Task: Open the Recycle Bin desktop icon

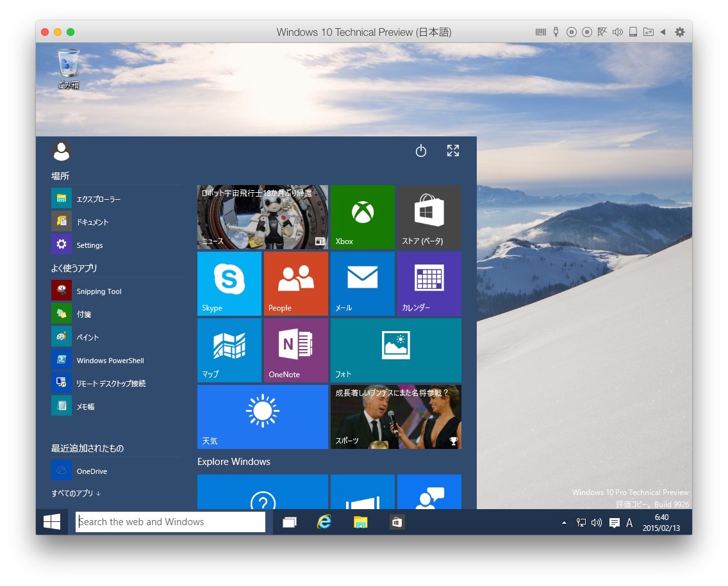Action: [x=68, y=69]
